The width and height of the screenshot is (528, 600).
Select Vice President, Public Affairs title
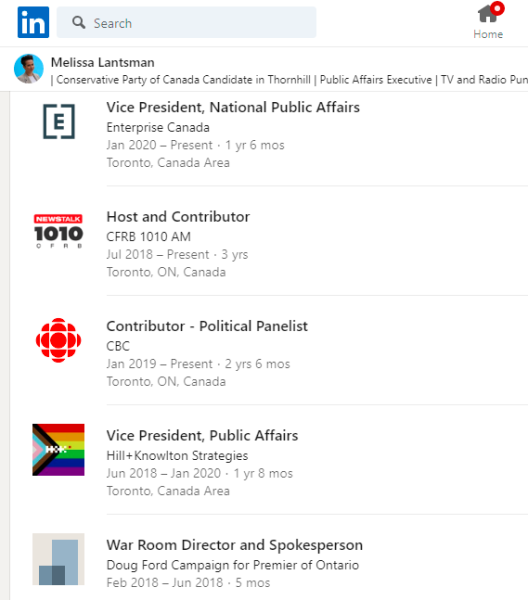tap(202, 436)
